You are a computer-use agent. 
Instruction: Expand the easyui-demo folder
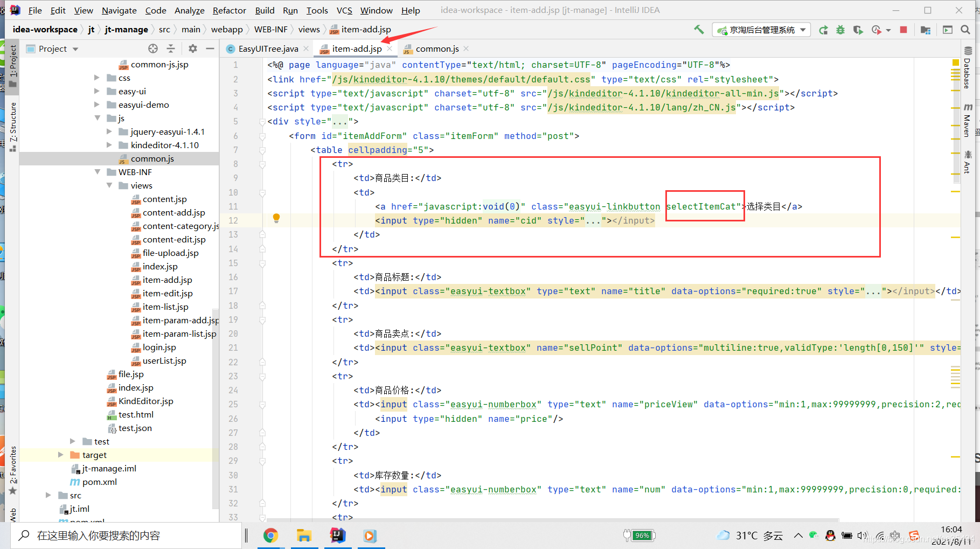[97, 105]
